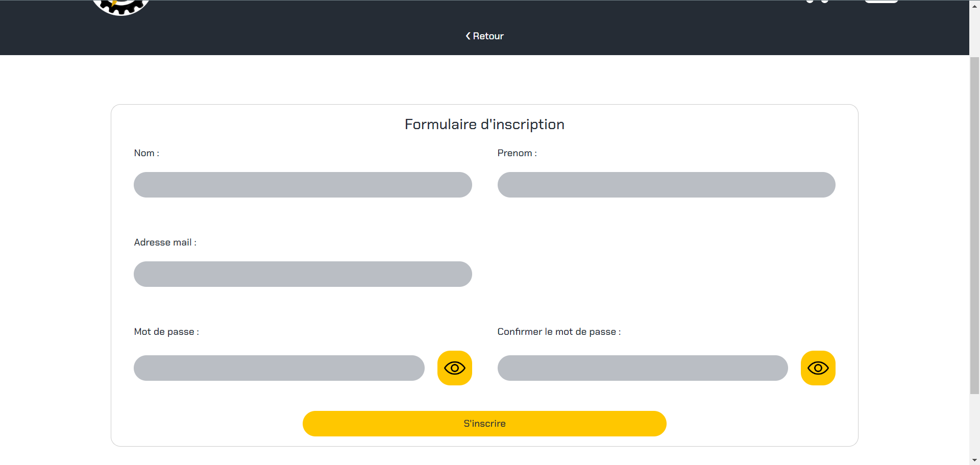Submit form with S'inscrire button
The width and height of the screenshot is (980, 465).
pyautogui.click(x=484, y=424)
